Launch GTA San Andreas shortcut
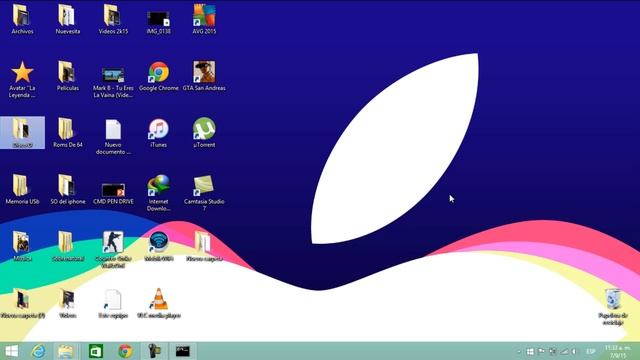The height and width of the screenshot is (360, 640). 204,76
